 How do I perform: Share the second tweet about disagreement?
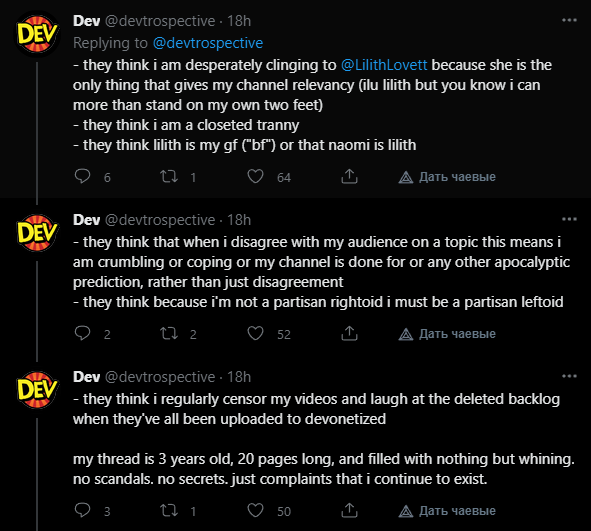click(x=349, y=334)
